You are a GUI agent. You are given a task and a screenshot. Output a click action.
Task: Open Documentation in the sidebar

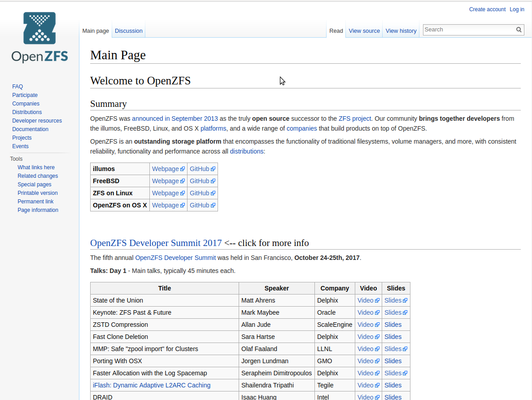click(x=30, y=129)
